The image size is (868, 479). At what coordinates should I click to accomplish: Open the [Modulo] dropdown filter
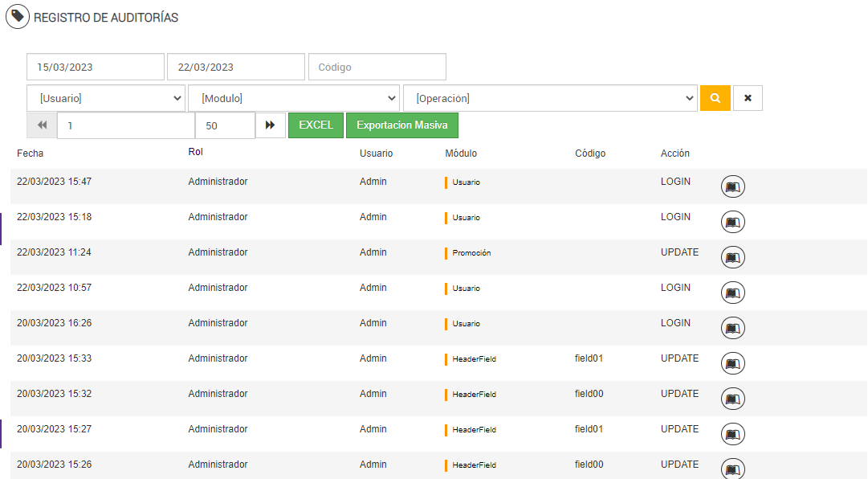point(294,98)
